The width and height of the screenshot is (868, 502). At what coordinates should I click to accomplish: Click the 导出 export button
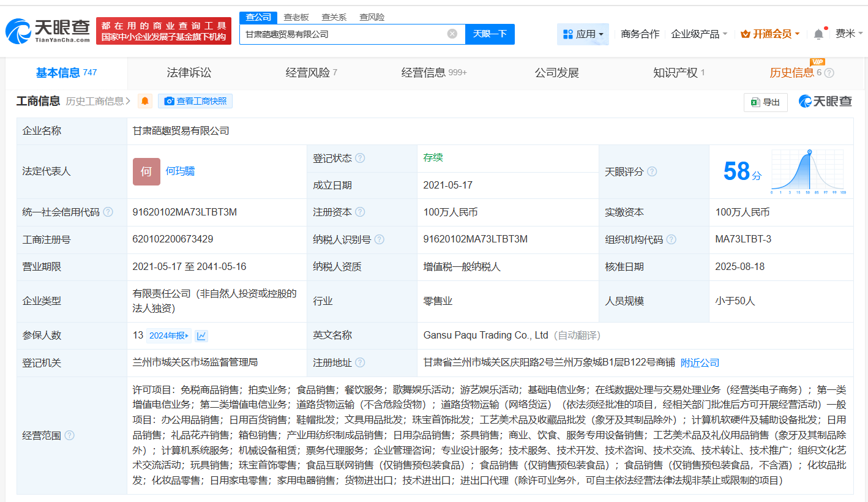(765, 102)
